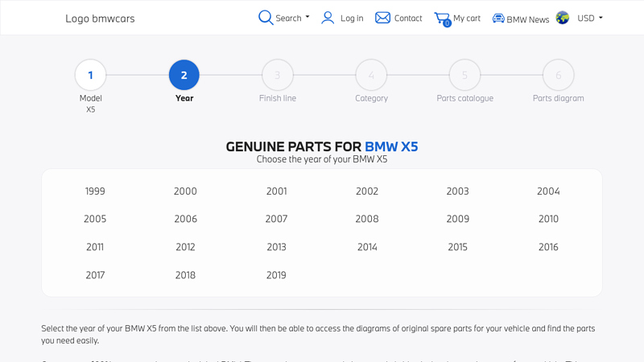This screenshot has width=644, height=362.
Task: Select step 2 Year circle
Action: [184, 75]
